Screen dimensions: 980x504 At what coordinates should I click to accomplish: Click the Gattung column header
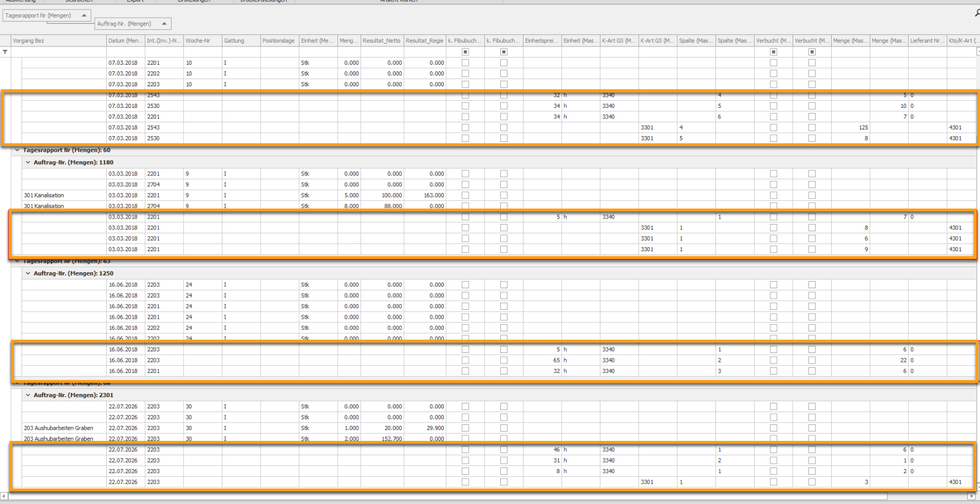click(241, 41)
